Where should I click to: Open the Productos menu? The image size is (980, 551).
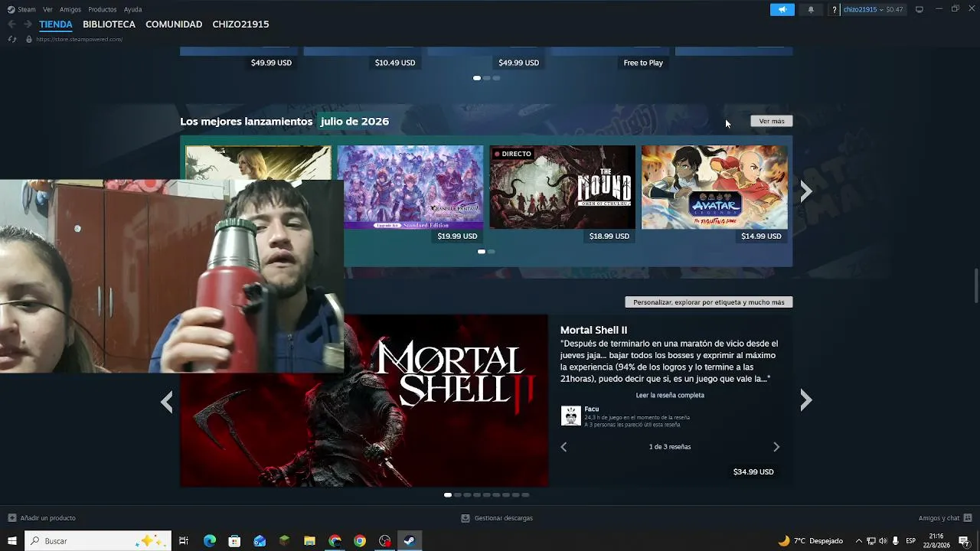click(103, 9)
